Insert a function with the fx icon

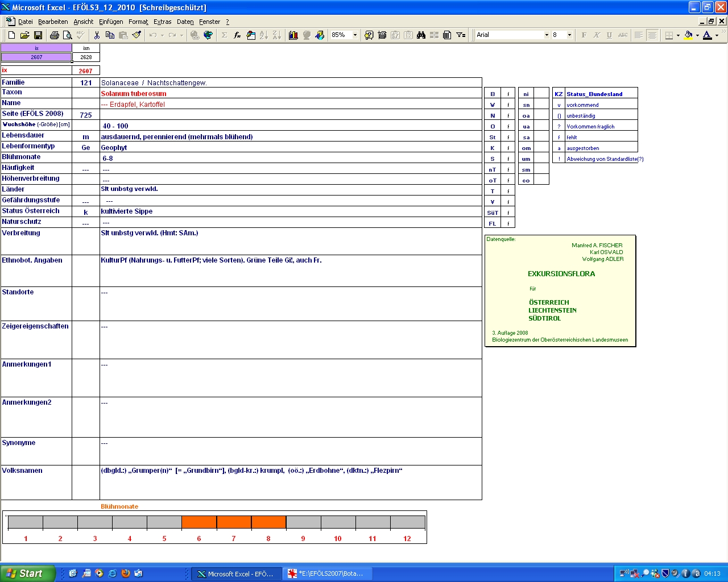coord(237,35)
